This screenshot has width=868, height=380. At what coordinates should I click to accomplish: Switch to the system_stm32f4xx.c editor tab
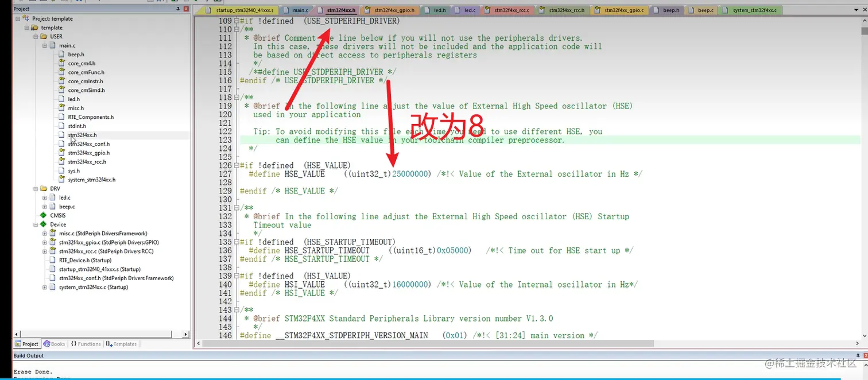point(750,10)
